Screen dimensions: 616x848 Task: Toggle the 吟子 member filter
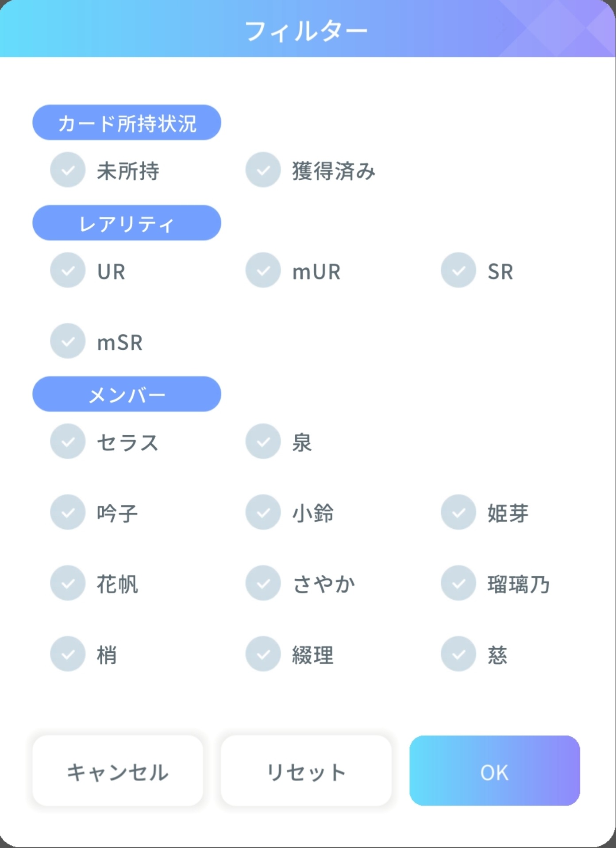[68, 512]
